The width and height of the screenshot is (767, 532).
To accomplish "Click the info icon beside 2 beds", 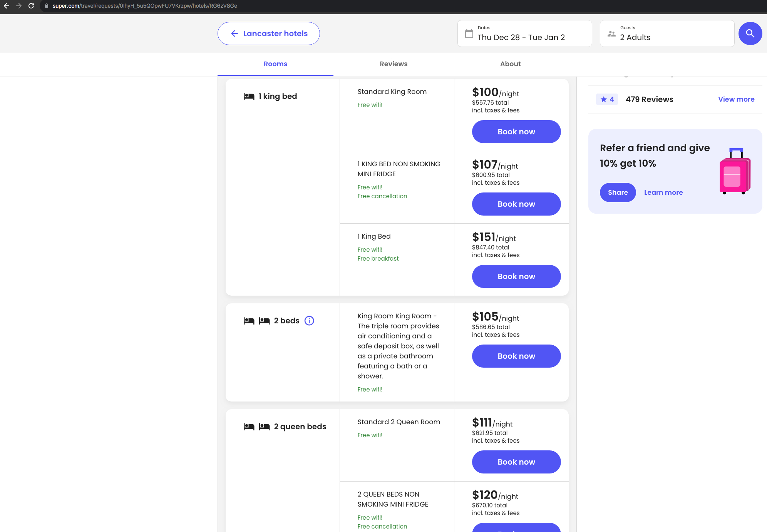I will click(x=310, y=321).
